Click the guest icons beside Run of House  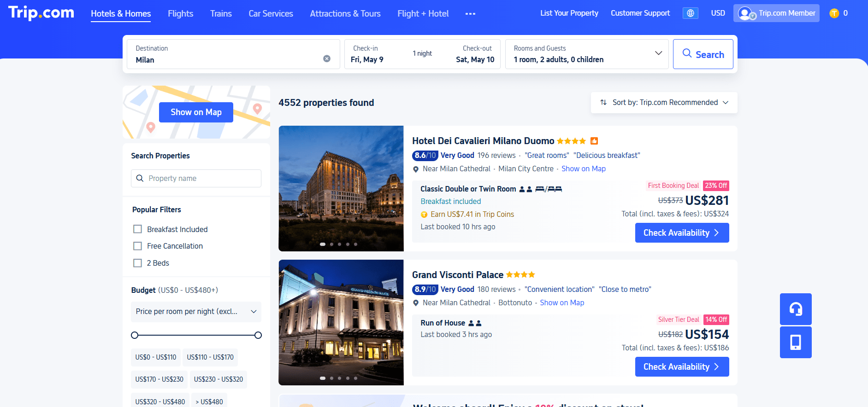click(x=475, y=323)
